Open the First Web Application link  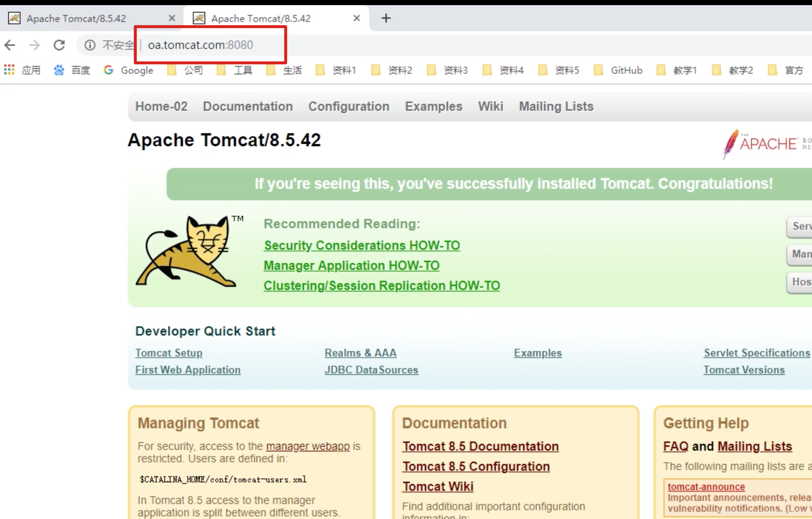point(188,370)
